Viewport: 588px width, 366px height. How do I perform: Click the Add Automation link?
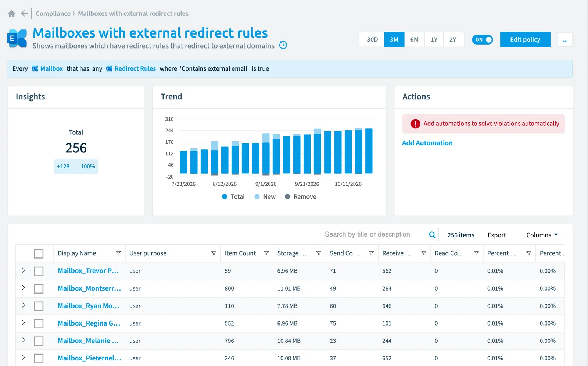pos(427,143)
